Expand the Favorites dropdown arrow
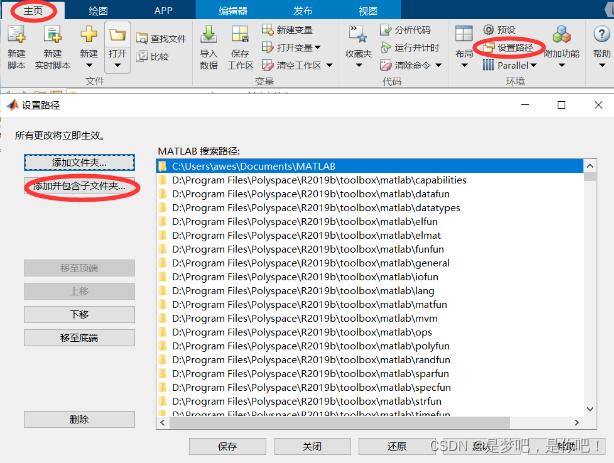This screenshot has height=463, width=614. click(358, 65)
